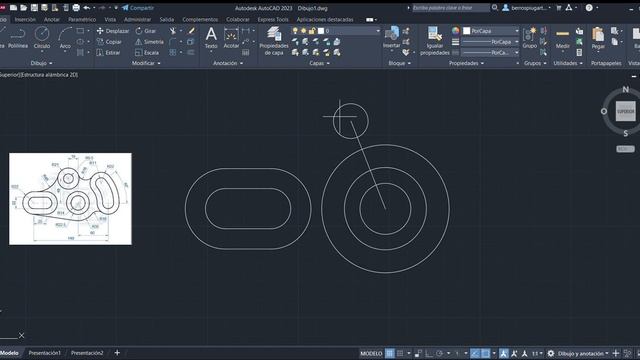The image size is (640, 360).
Task: Click the print (Trazar) icon in quick access
Action: coord(76,8)
